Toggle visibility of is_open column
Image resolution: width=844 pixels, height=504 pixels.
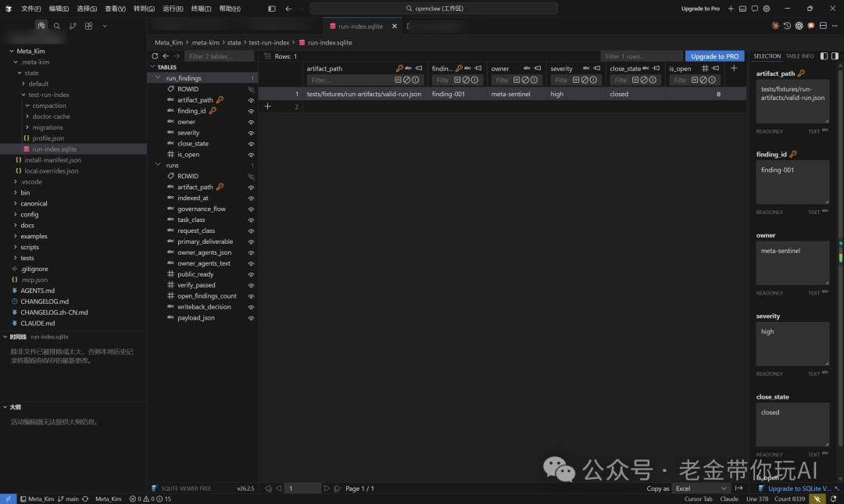[251, 155]
